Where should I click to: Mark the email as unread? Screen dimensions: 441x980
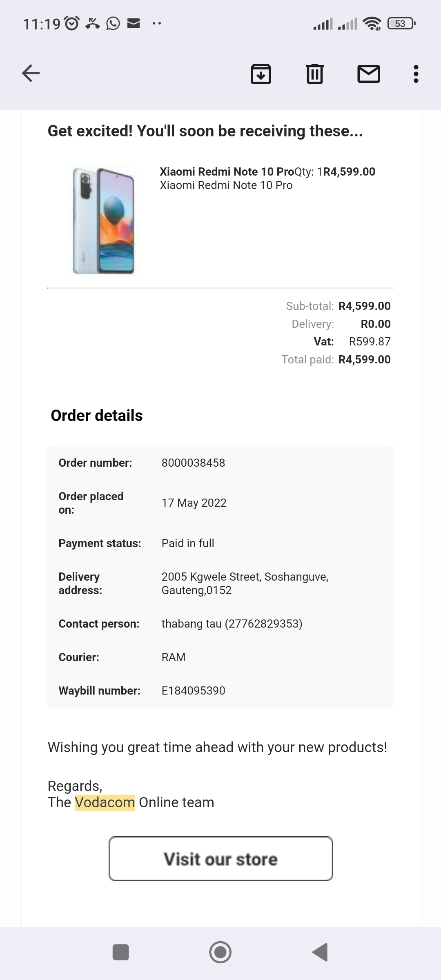pos(369,74)
